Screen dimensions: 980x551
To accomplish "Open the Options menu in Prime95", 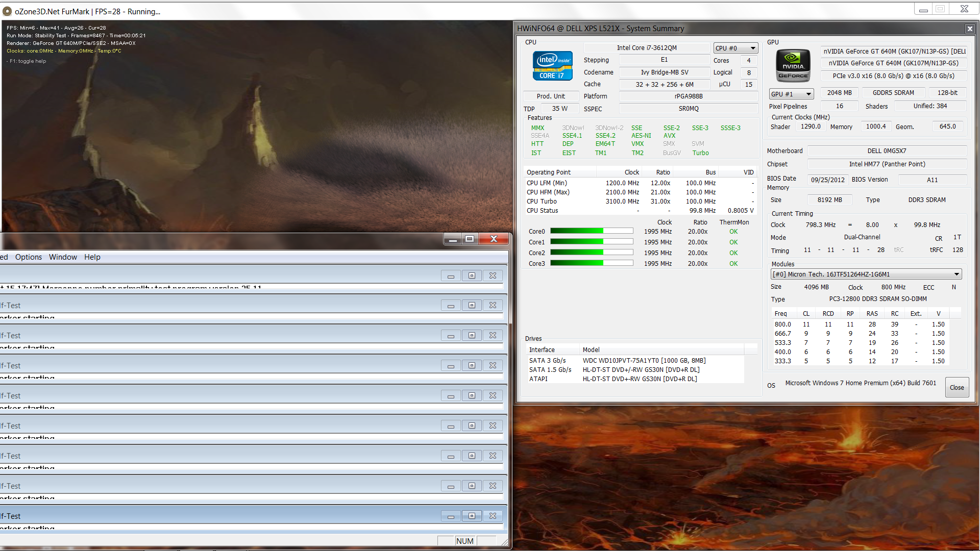I will (29, 257).
